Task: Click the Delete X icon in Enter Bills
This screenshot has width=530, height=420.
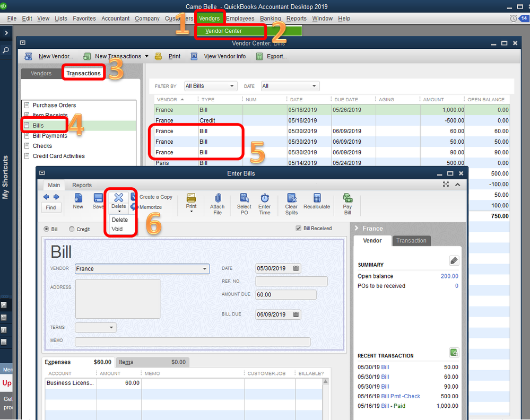Action: [x=119, y=197]
